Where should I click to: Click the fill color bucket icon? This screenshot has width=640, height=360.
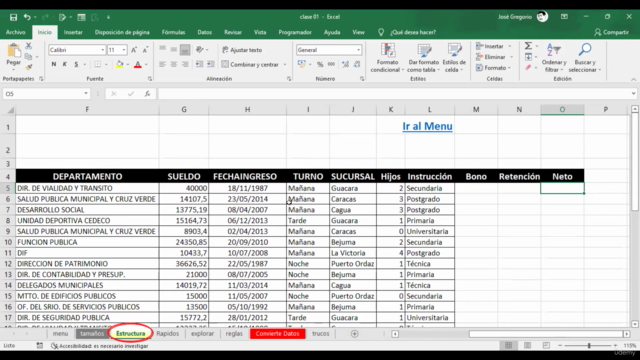pyautogui.click(x=120, y=64)
